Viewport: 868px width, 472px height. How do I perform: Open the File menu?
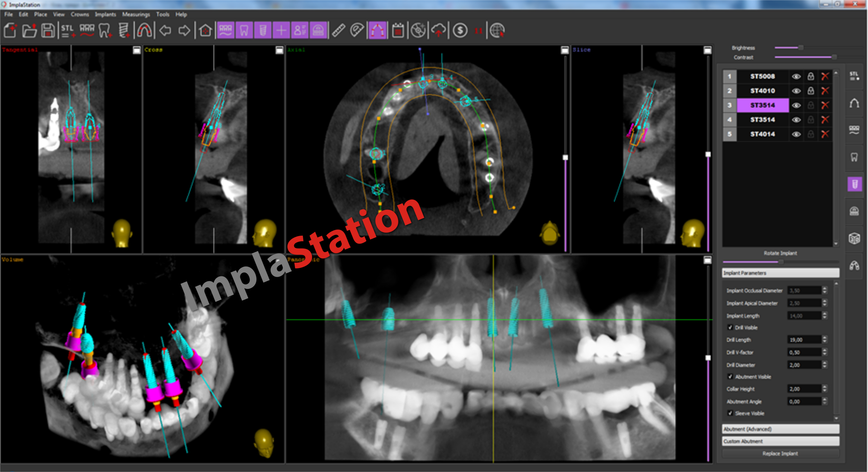click(x=8, y=14)
